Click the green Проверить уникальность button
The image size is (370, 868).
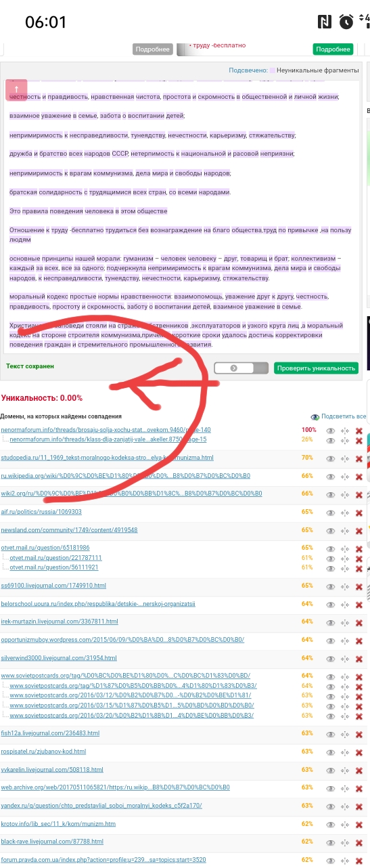point(316,368)
